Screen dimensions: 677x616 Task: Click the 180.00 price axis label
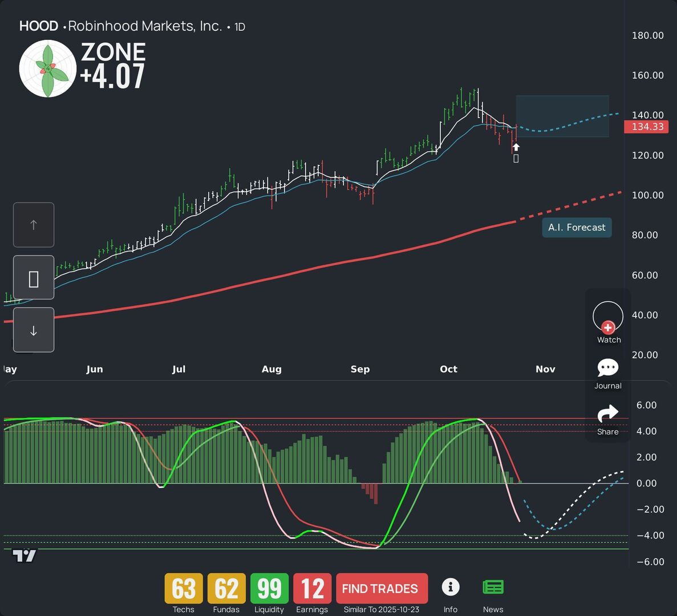[648, 35]
